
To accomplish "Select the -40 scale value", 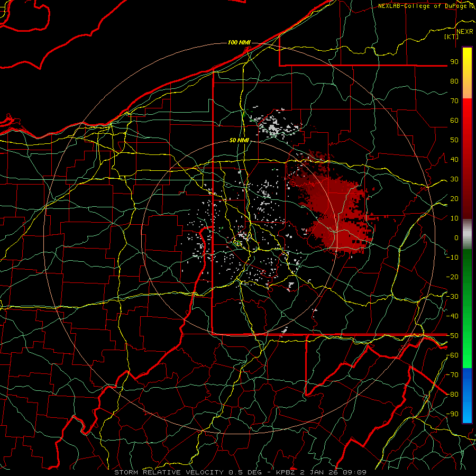I will (452, 316).
